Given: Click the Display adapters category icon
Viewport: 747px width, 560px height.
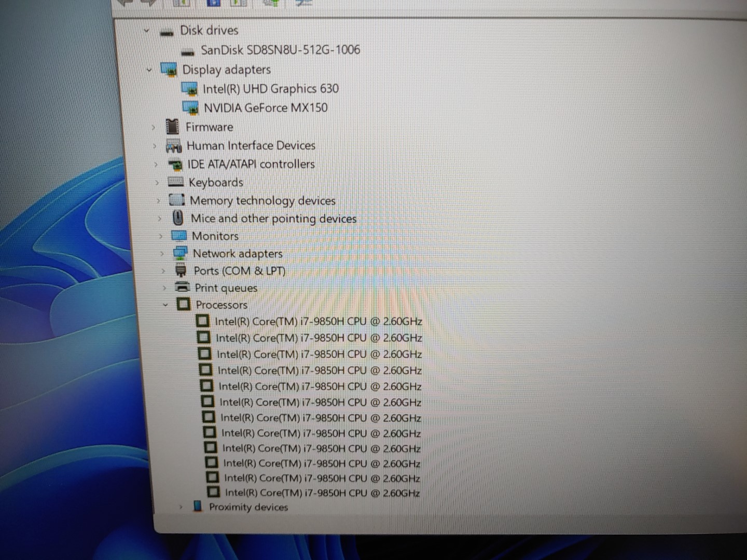Looking at the screenshot, I should point(169,69).
